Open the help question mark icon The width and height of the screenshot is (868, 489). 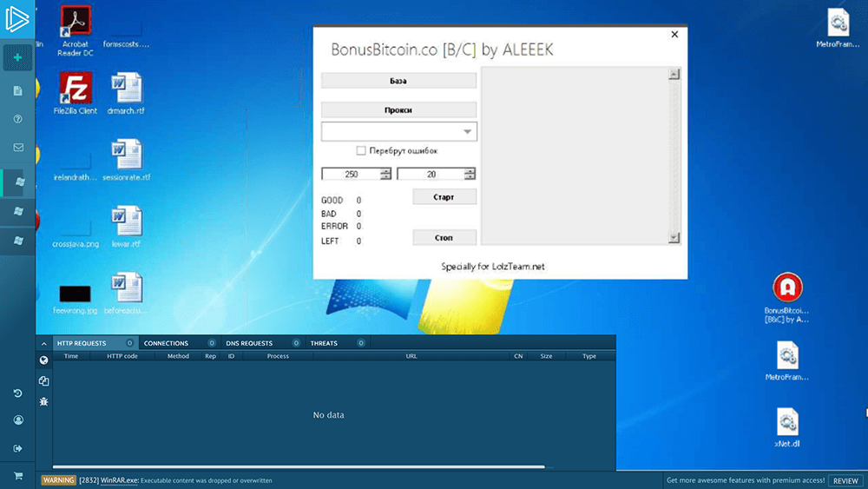[x=17, y=119]
